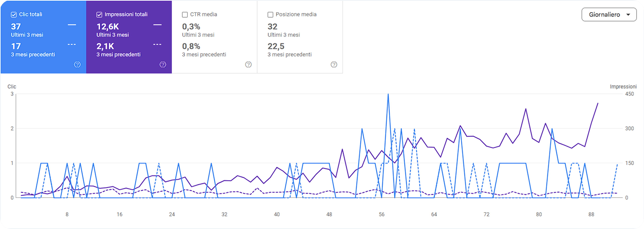Click day 80 on the x-axis
The height and width of the screenshot is (229, 644).
[x=539, y=214]
